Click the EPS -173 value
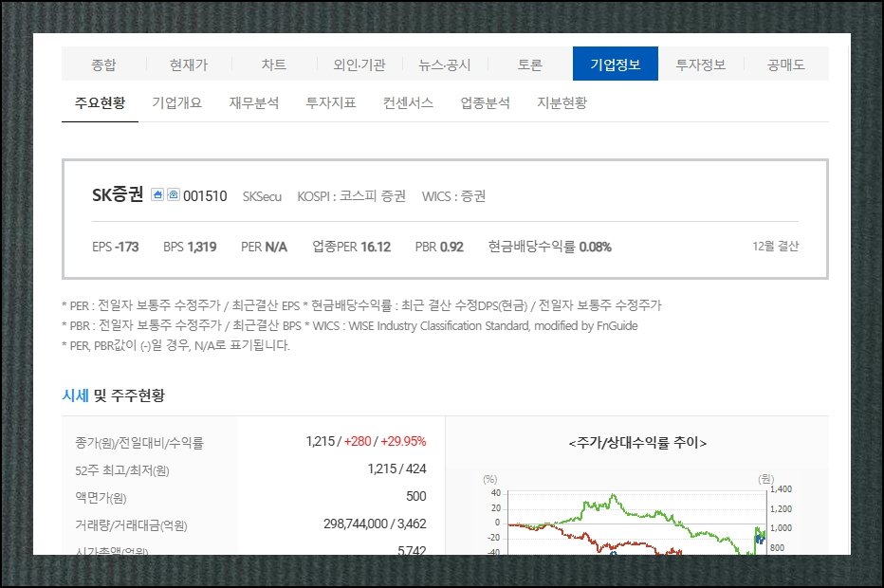This screenshot has width=884, height=588. tap(115, 247)
